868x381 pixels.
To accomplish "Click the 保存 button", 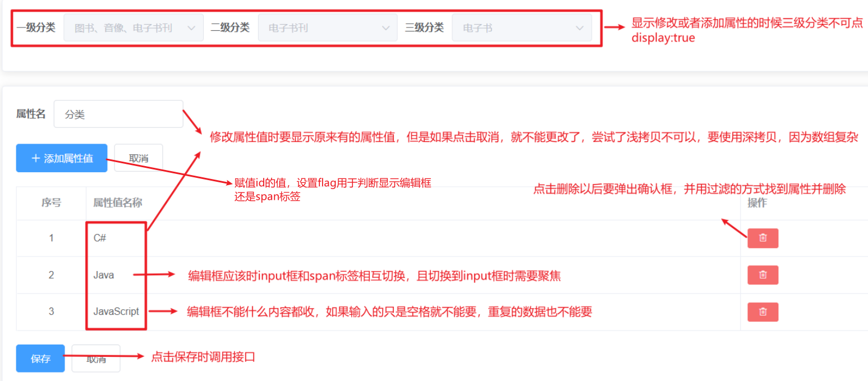I will [x=40, y=359].
